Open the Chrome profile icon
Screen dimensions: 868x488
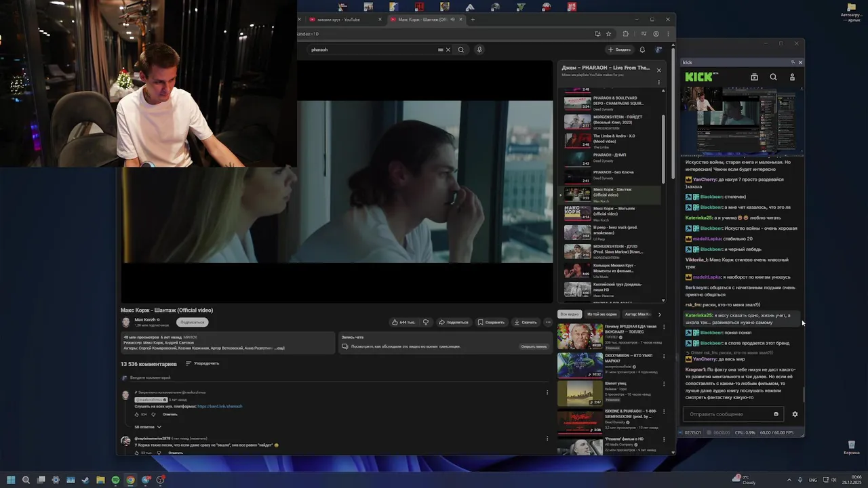click(x=656, y=34)
